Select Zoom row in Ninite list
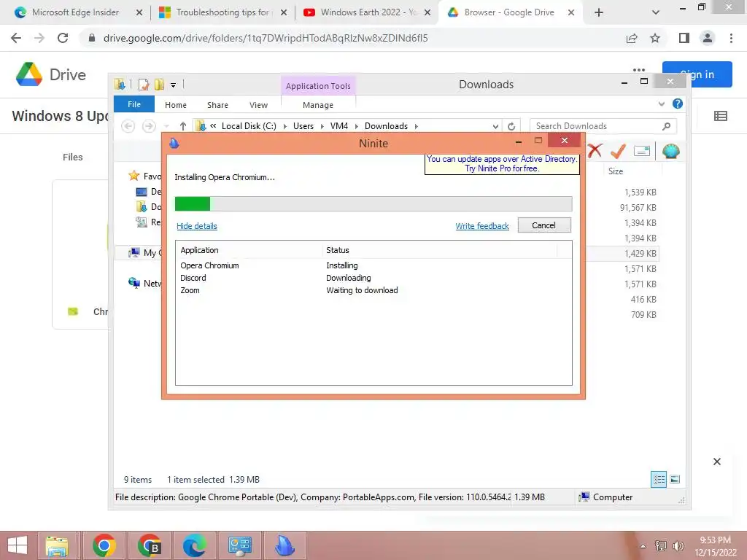The height and width of the screenshot is (560, 747). (373, 290)
